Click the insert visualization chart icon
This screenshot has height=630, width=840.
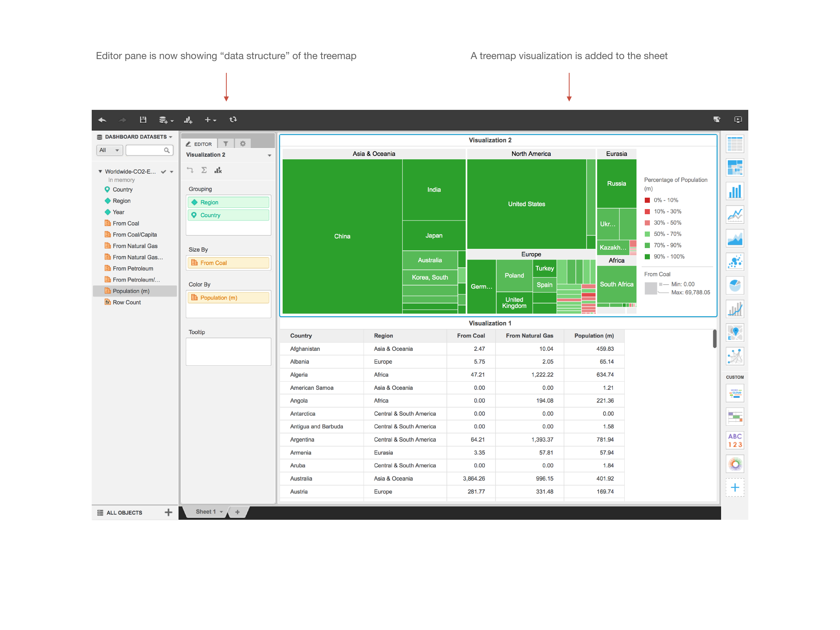click(188, 120)
